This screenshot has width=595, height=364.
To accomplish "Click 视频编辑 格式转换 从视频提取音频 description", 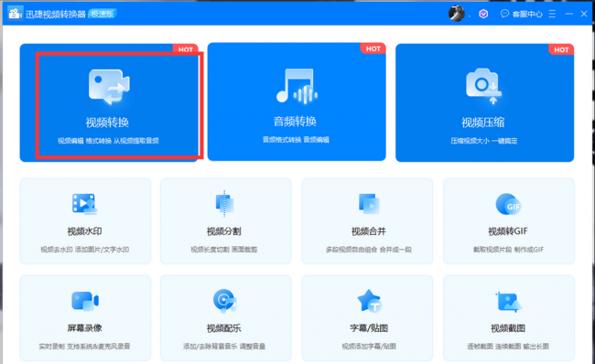I will click(108, 141).
